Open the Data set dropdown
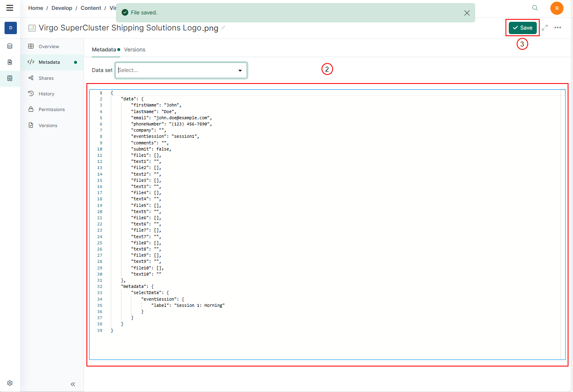 pos(177,70)
